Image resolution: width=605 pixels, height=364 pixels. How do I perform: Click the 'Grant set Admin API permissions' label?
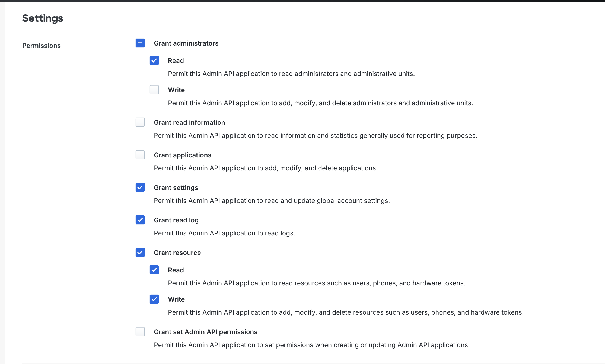206,332
